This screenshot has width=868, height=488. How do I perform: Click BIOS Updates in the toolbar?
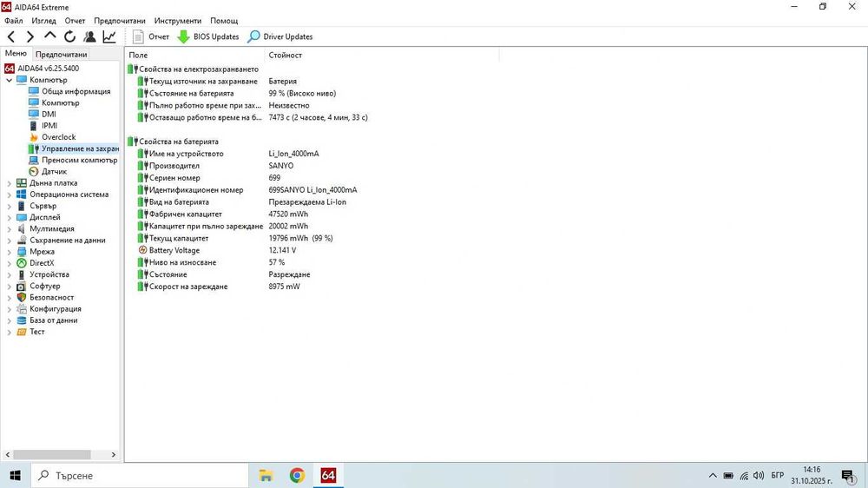[208, 36]
